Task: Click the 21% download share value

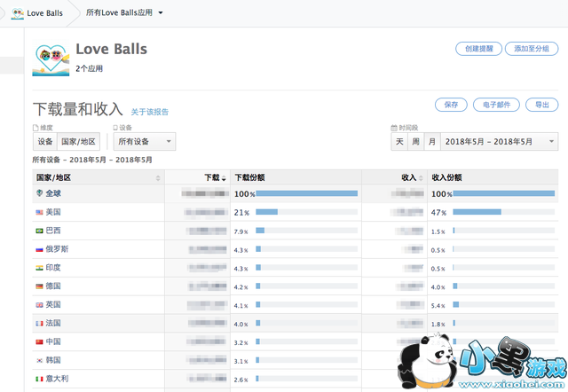Action: point(241,213)
